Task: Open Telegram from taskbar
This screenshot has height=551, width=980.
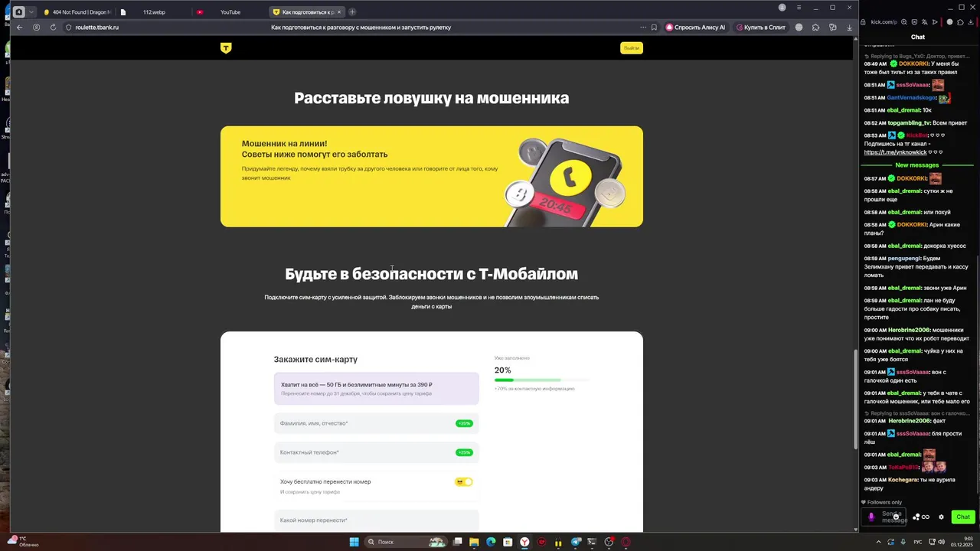Action: 575,542
